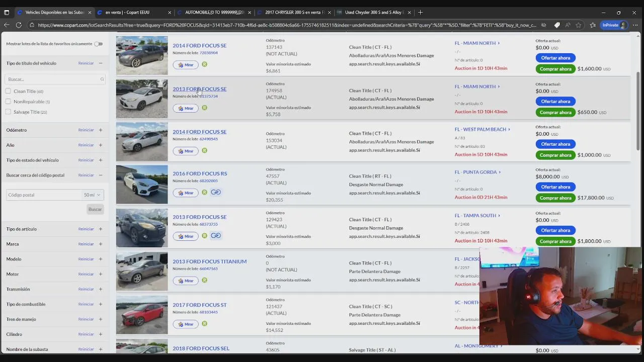Open FL - TAMPA SOUTH location link

pos(477,215)
